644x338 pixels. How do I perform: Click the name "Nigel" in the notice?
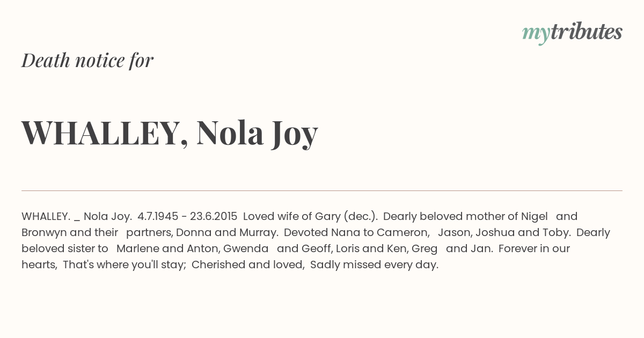[534, 217]
